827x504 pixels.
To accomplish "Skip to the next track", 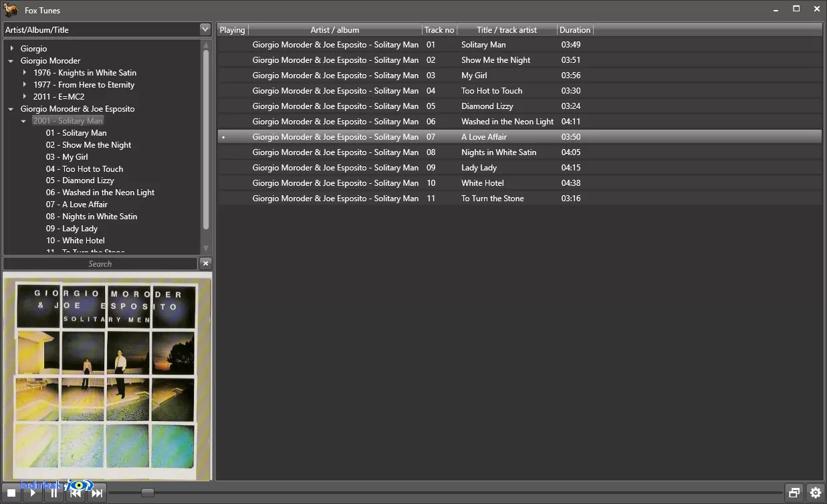I will pos(97,493).
